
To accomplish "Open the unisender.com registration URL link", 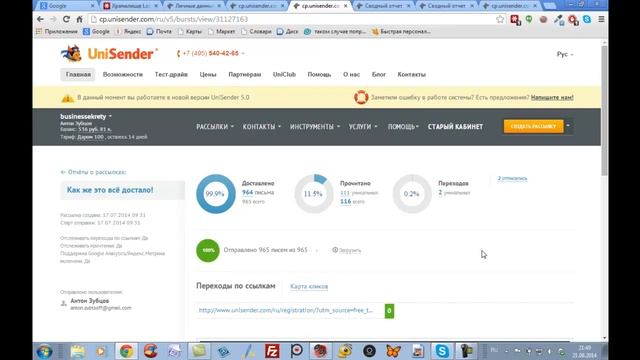I will click(286, 310).
